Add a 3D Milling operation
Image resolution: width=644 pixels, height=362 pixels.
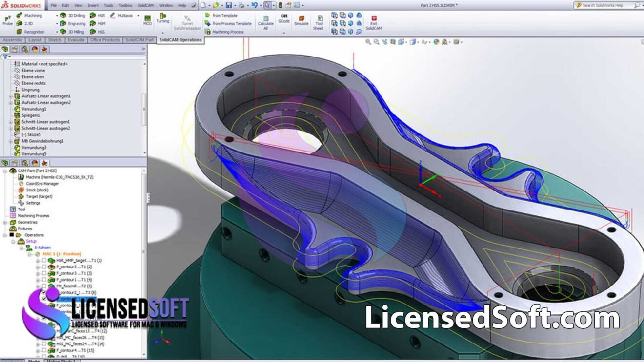(73, 32)
